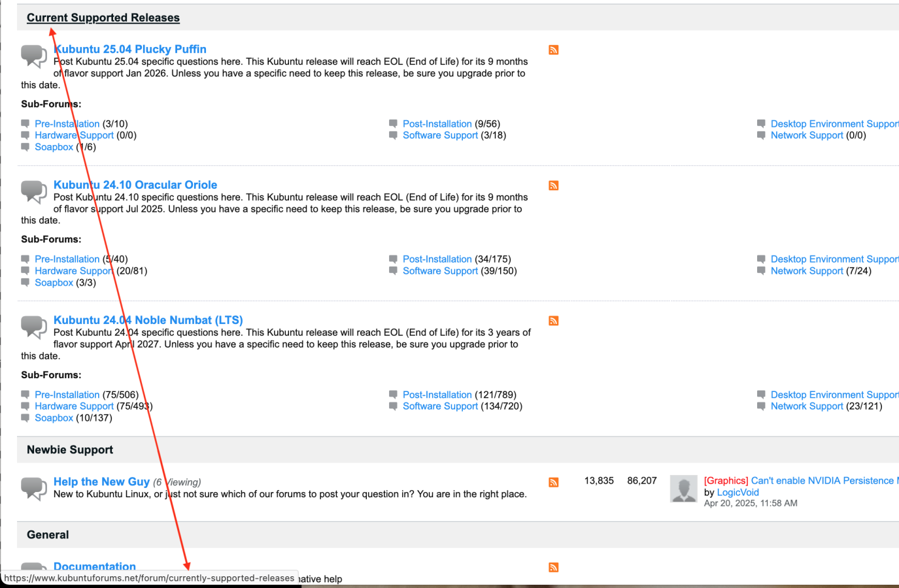Viewport: 899px width, 588px height.
Task: Click small icon beside 25.04 Soapbox
Action: click(x=25, y=147)
